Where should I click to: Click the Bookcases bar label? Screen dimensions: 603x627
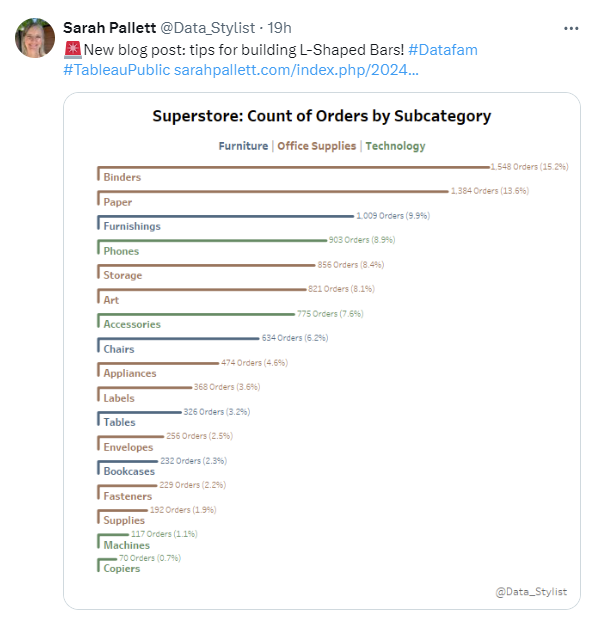[x=128, y=471]
